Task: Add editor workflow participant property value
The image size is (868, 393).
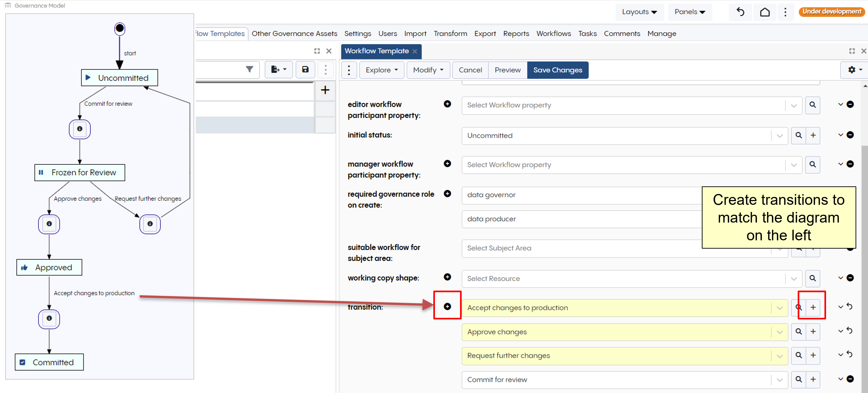Action: pos(447,104)
